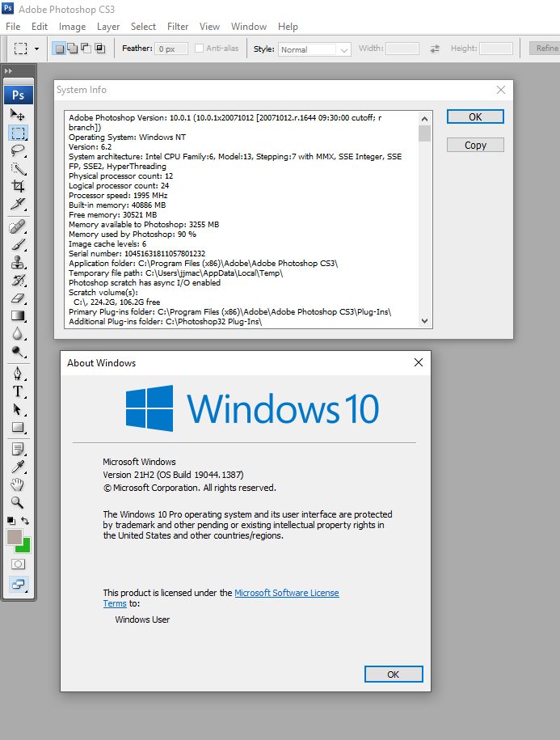Click the Width input field

click(402, 49)
